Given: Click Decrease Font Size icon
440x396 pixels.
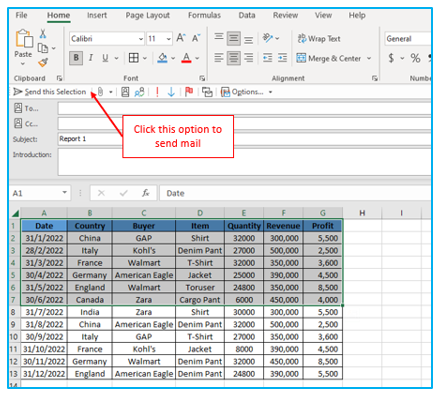Looking at the screenshot, I should 196,38.
